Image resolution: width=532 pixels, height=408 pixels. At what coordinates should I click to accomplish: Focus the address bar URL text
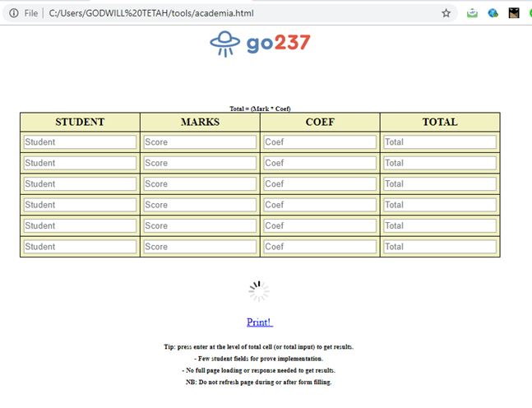[151, 13]
